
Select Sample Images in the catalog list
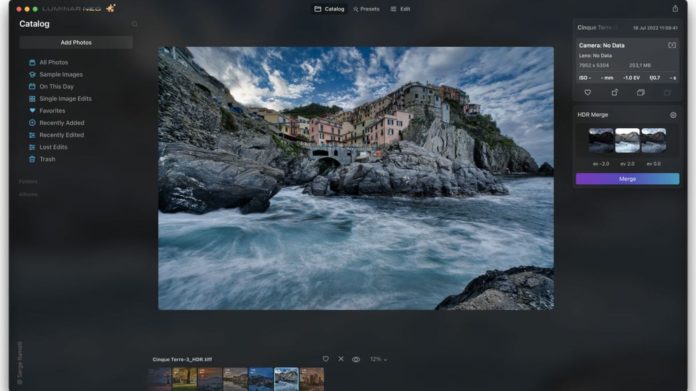pyautogui.click(x=61, y=75)
